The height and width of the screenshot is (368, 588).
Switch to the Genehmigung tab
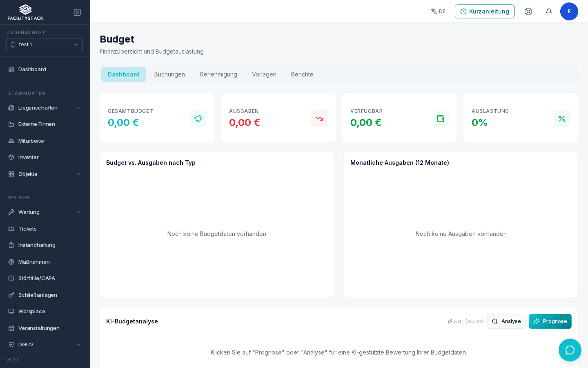(x=218, y=74)
